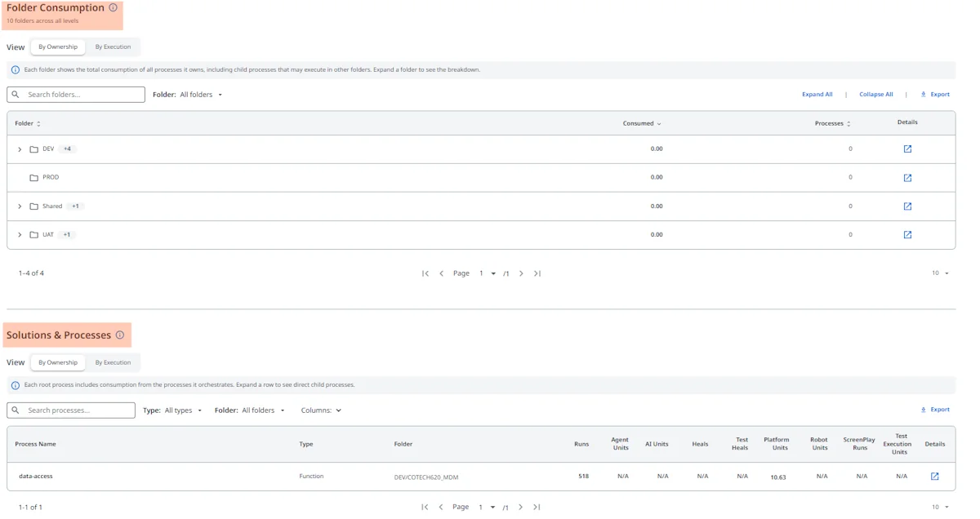980x519 pixels.
Task: Open page number dropdown in processes pagination
Action: (488, 507)
